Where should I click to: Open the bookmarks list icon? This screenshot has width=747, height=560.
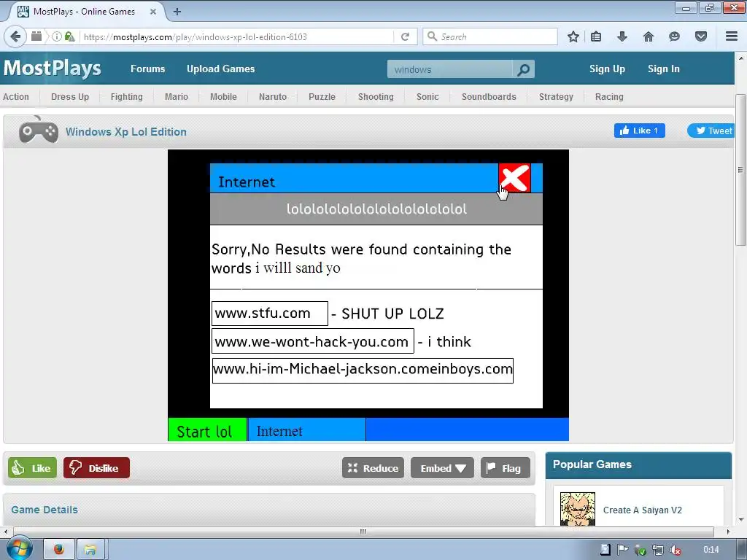[x=596, y=36]
